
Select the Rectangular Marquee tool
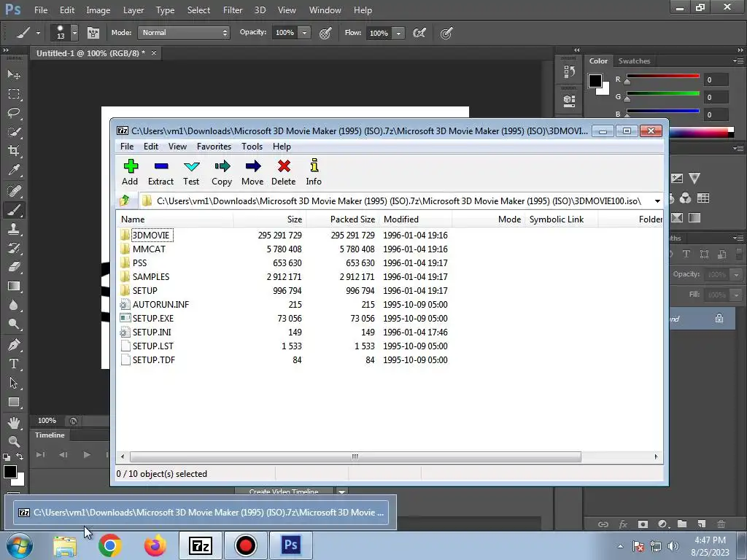(14, 94)
